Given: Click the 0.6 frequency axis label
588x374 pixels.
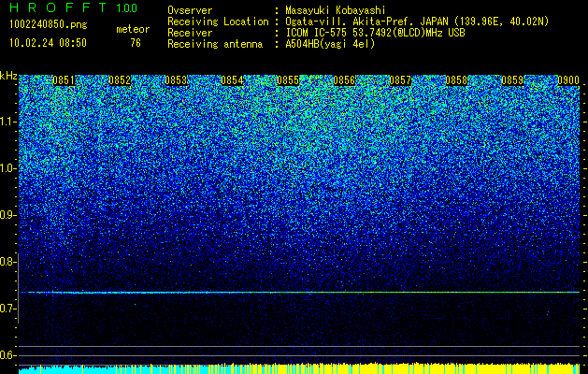Looking at the screenshot, I should coord(7,355).
